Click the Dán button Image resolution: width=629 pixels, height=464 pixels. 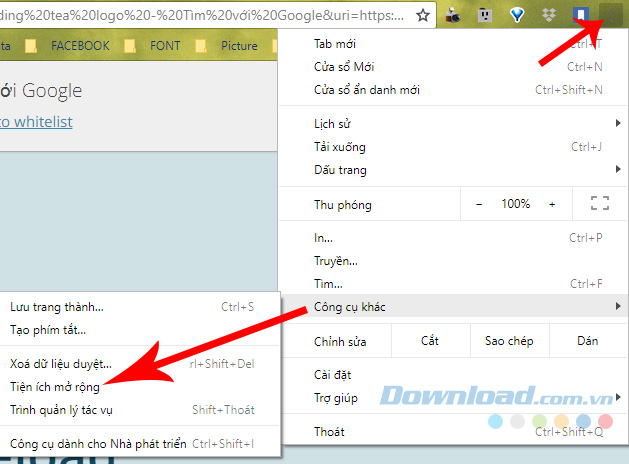[x=588, y=341]
